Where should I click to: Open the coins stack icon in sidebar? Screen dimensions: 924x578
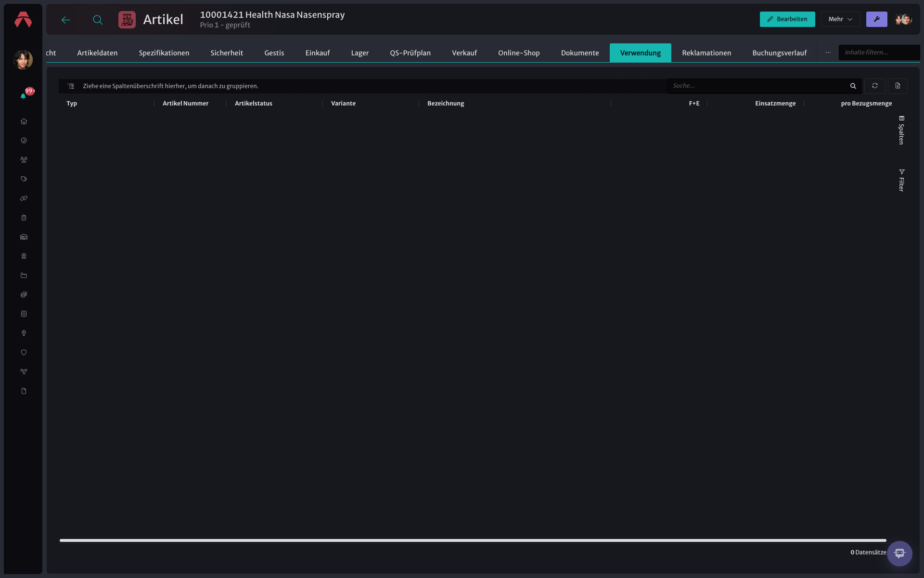24,295
